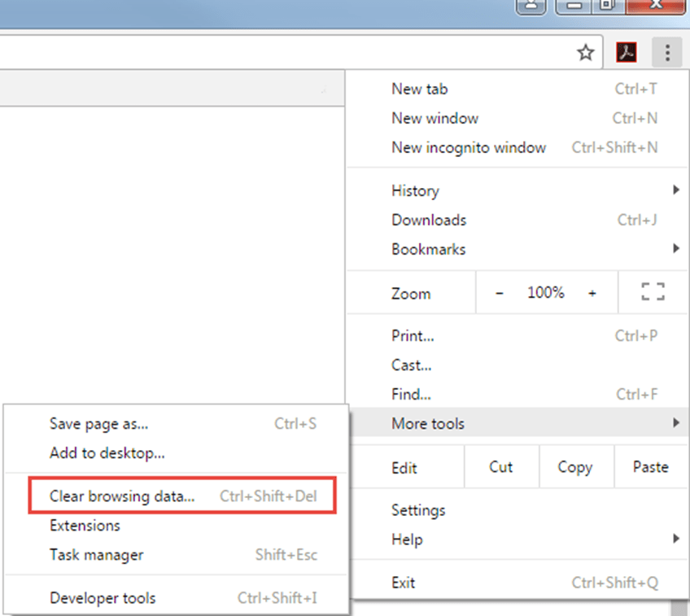The height and width of the screenshot is (616, 690).
Task: Expand the Bookmarks submenu
Action: click(x=518, y=249)
